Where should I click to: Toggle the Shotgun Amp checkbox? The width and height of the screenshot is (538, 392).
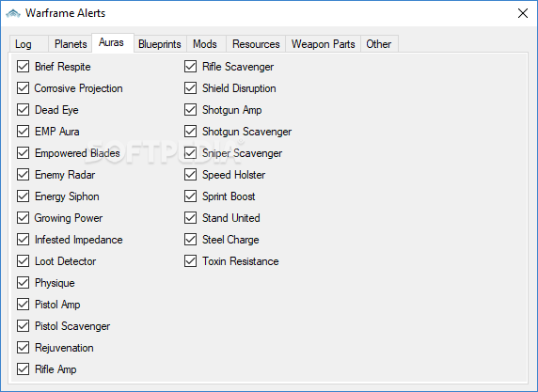(190, 110)
